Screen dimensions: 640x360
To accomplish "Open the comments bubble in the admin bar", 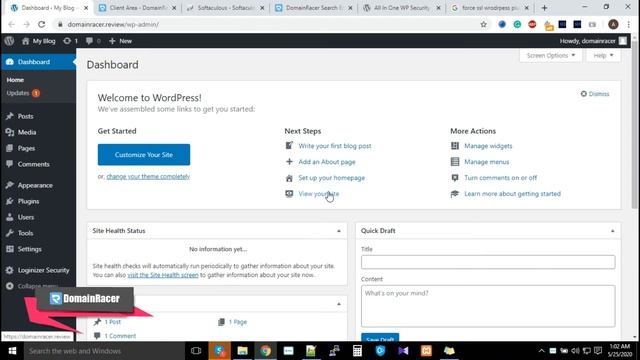I will click(x=93, y=41).
